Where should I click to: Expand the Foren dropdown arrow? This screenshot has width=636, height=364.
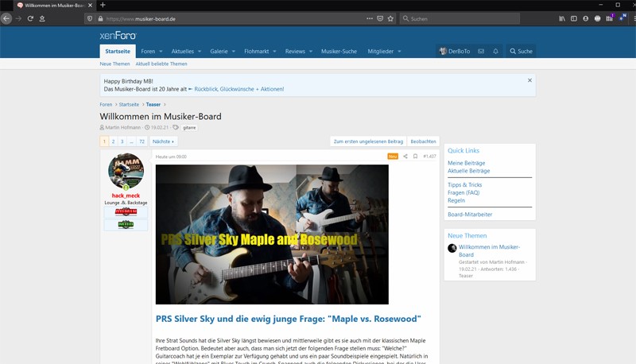coord(161,52)
